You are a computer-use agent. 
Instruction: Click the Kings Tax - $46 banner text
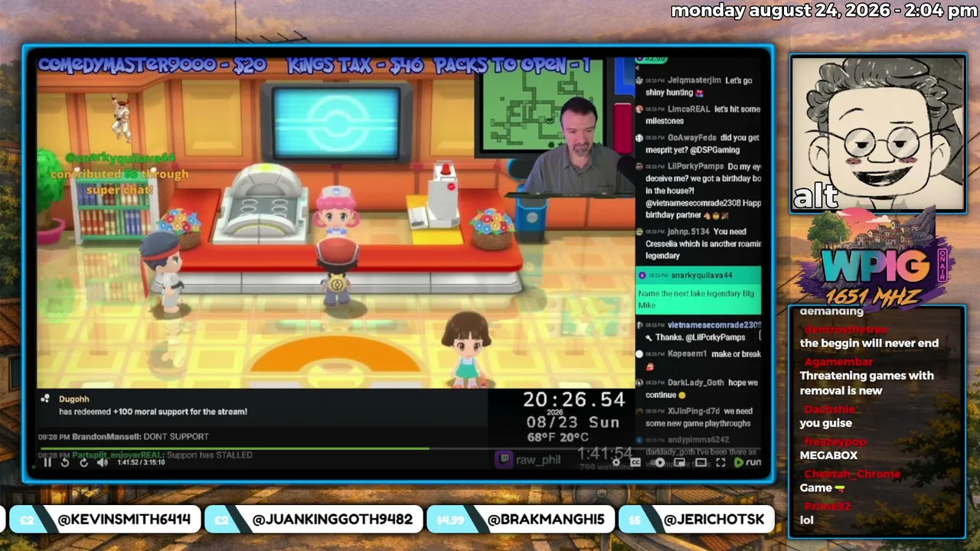tap(356, 67)
